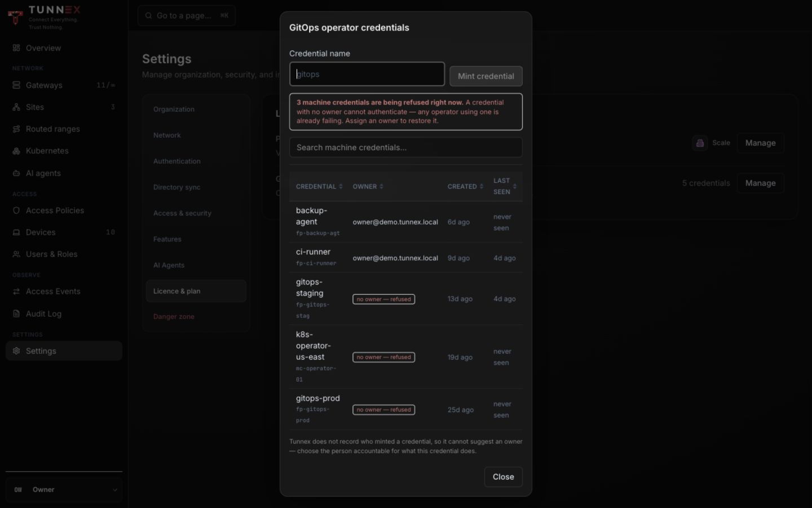
Task: Click the Routed ranges sidebar icon
Action: (x=16, y=129)
